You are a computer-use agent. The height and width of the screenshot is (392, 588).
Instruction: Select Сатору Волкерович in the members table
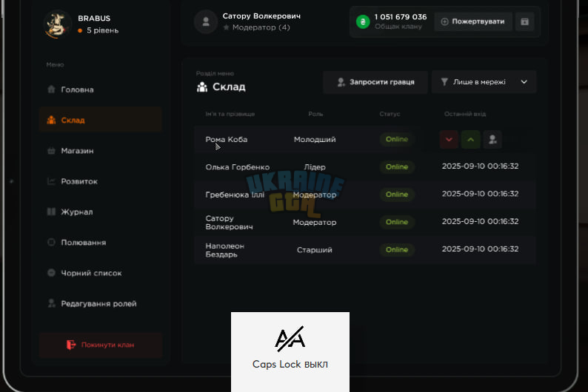tap(229, 223)
